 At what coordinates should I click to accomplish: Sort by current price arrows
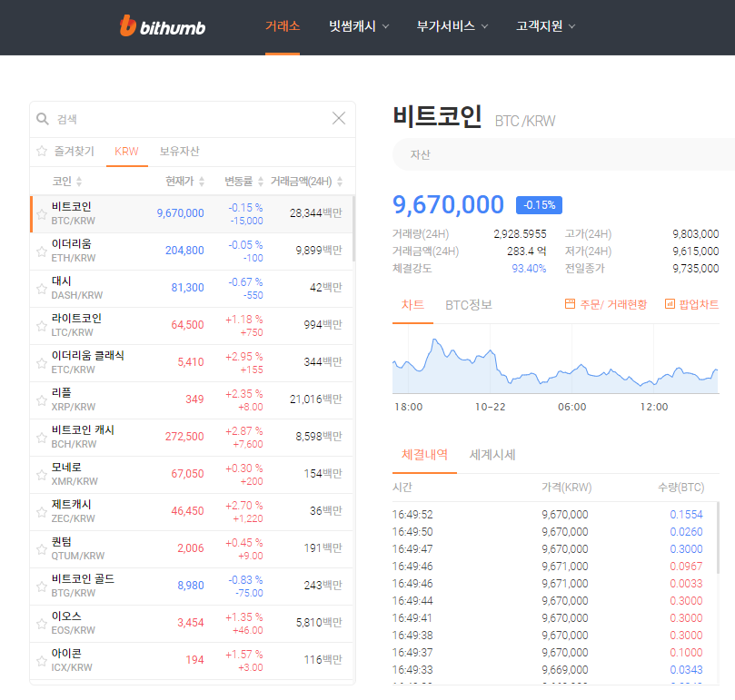pyautogui.click(x=202, y=182)
